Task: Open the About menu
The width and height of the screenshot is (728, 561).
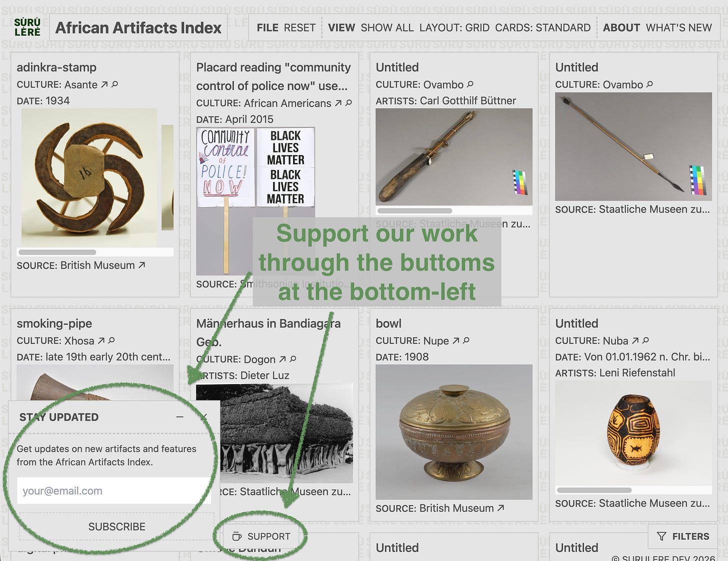Action: coord(621,27)
